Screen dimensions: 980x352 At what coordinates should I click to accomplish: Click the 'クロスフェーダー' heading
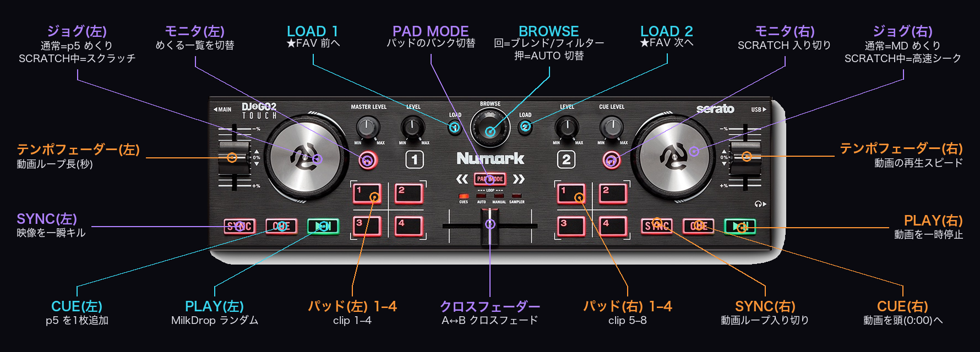(490, 306)
